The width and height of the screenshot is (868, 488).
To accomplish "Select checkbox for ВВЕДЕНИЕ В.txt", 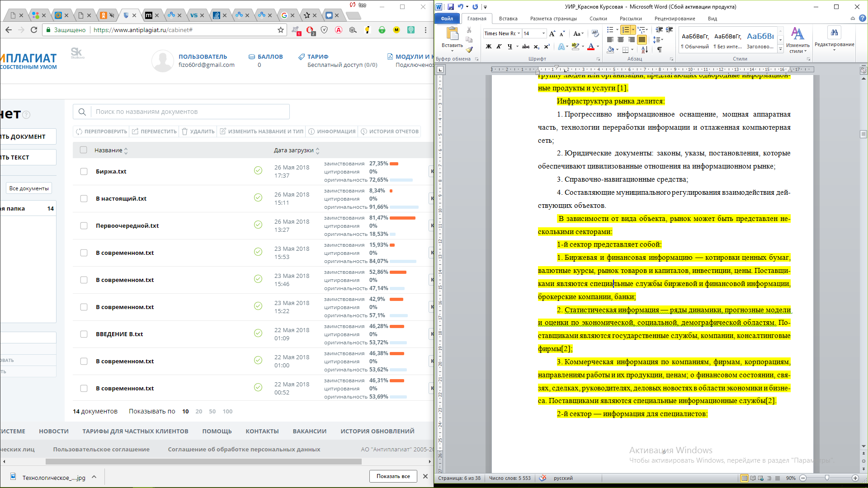I will tap(84, 334).
